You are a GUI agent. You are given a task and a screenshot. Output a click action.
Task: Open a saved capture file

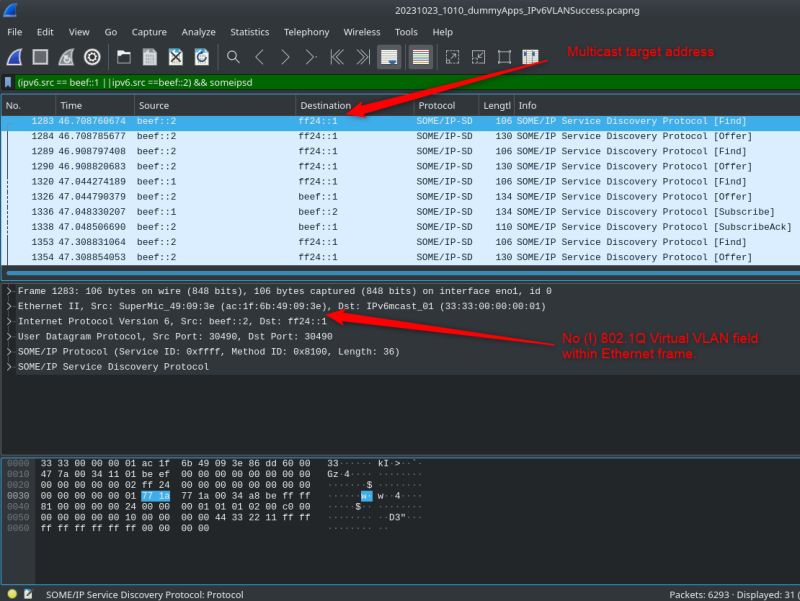pyautogui.click(x=127, y=57)
